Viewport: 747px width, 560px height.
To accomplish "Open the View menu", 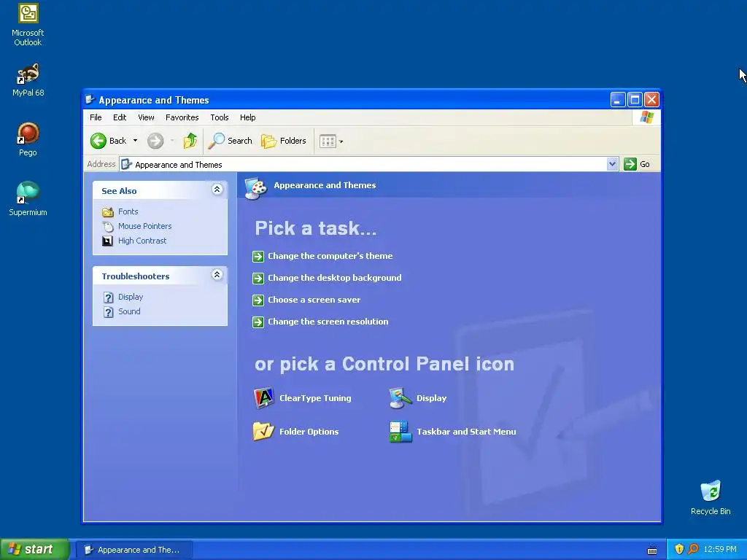I will (146, 117).
